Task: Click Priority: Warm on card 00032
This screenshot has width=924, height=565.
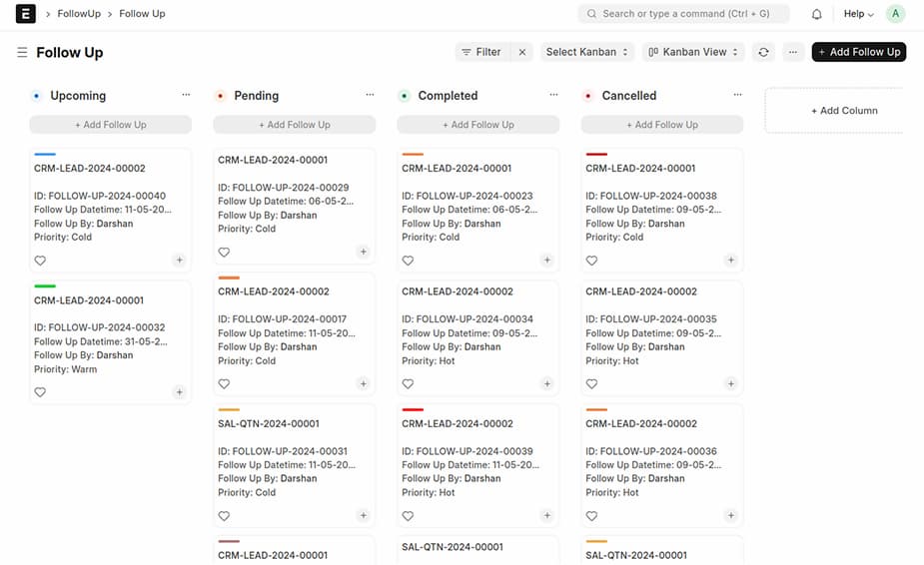Action: point(65,369)
